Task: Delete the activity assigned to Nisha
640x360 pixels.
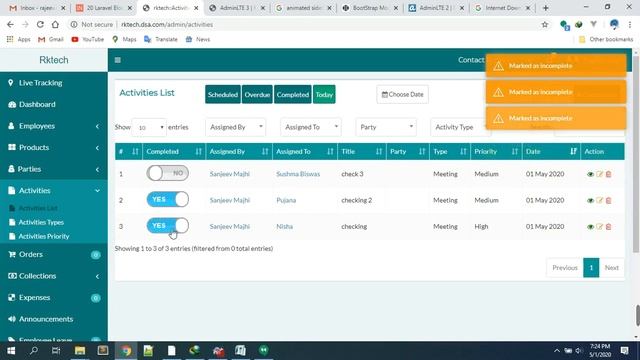Action: coord(608,226)
